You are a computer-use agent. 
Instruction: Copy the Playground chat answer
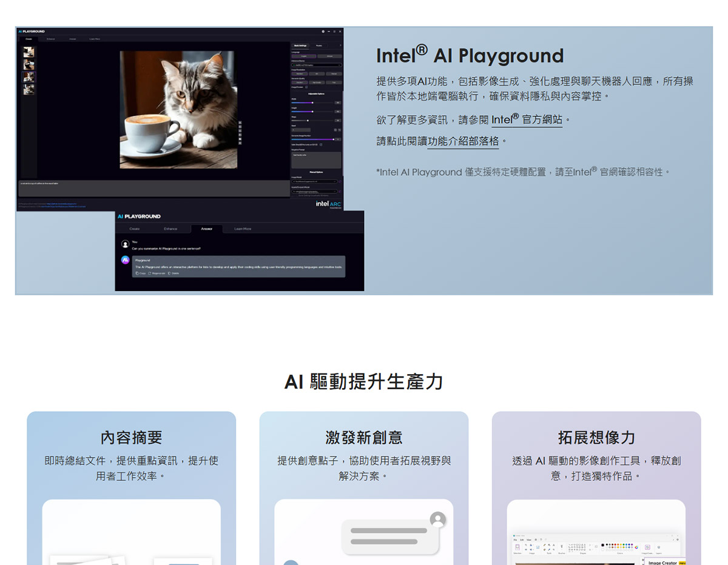[x=141, y=273]
